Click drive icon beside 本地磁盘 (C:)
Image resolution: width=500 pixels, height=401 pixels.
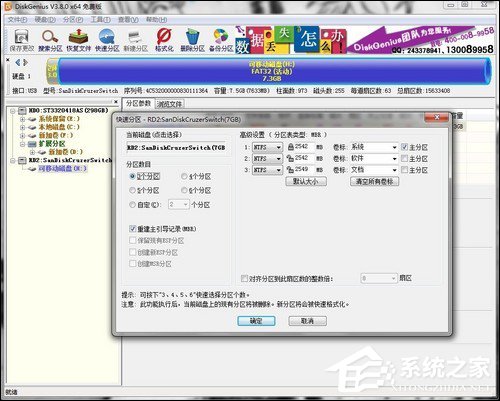coord(32,127)
